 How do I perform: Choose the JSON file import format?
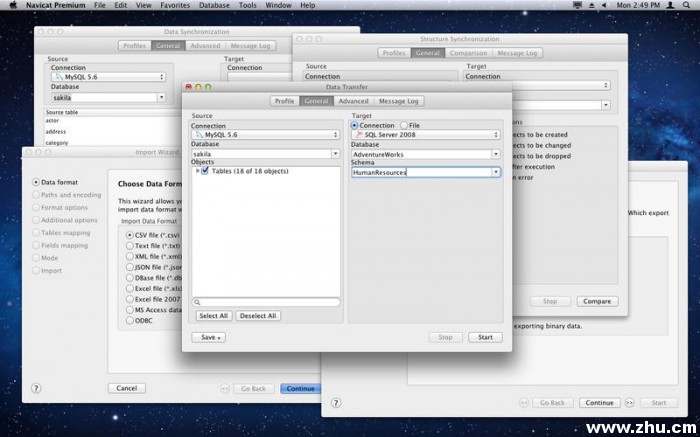tap(130, 267)
